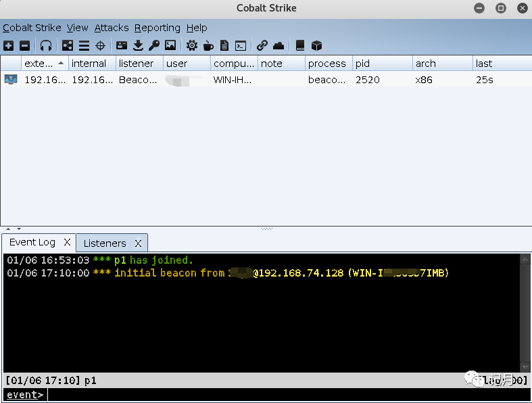532x403 pixels.
Task: Select the WIN-IH... computer cell
Action: [234, 80]
